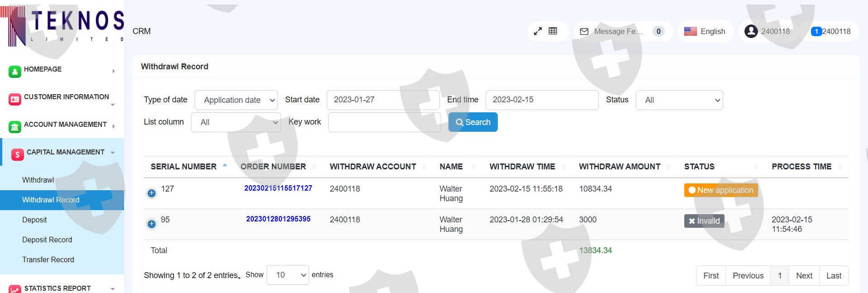Open the Status filter dropdown
The width and height of the screenshot is (868, 293).
[x=679, y=100]
